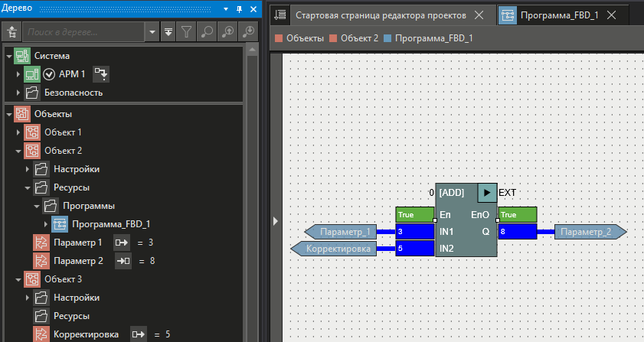Click the Параметр 2 parameter icon

(41, 261)
